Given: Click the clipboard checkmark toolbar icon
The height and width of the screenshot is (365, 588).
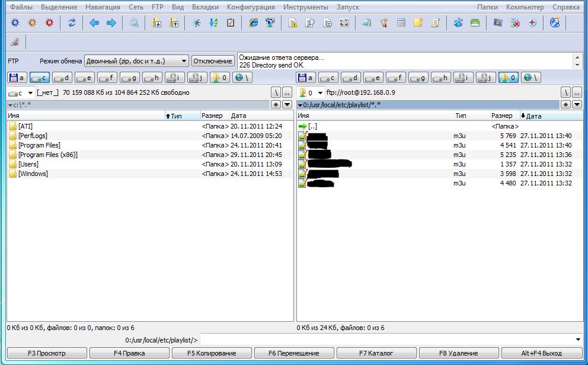Looking at the screenshot, I should pyautogui.click(x=231, y=23).
